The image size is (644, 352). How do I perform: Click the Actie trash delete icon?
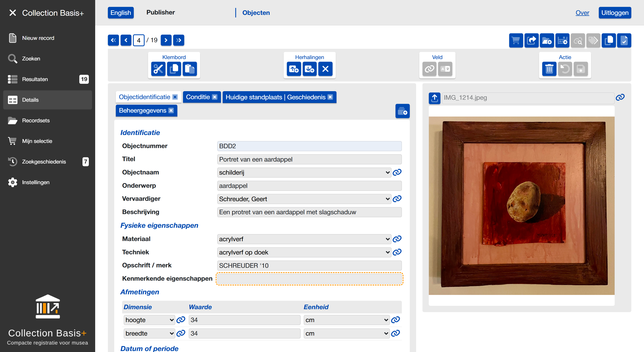[x=549, y=69]
